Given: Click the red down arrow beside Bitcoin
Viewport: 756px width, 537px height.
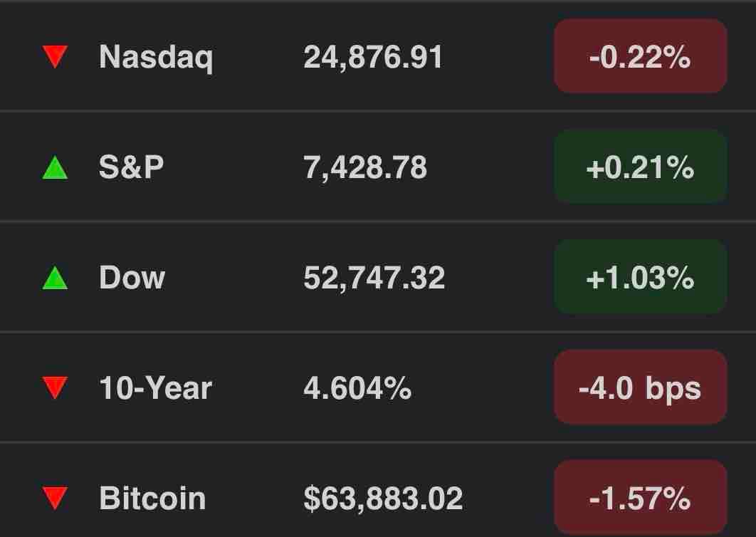Looking at the screenshot, I should point(55,499).
